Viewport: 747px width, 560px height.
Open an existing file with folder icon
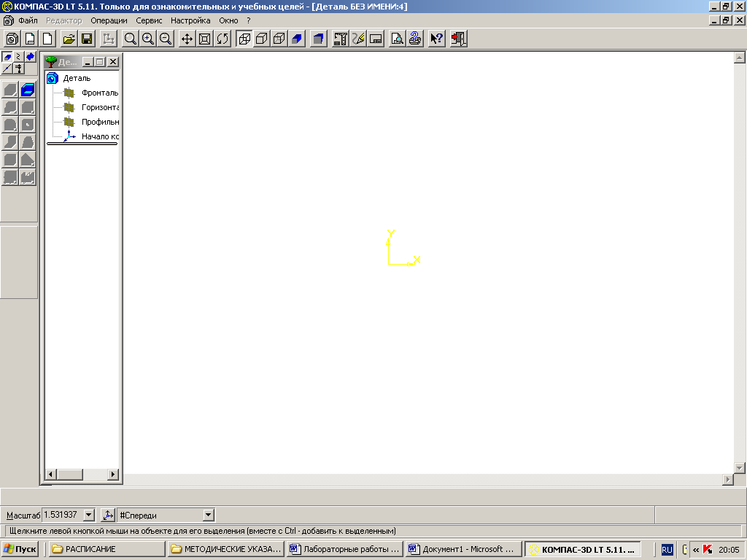click(69, 39)
